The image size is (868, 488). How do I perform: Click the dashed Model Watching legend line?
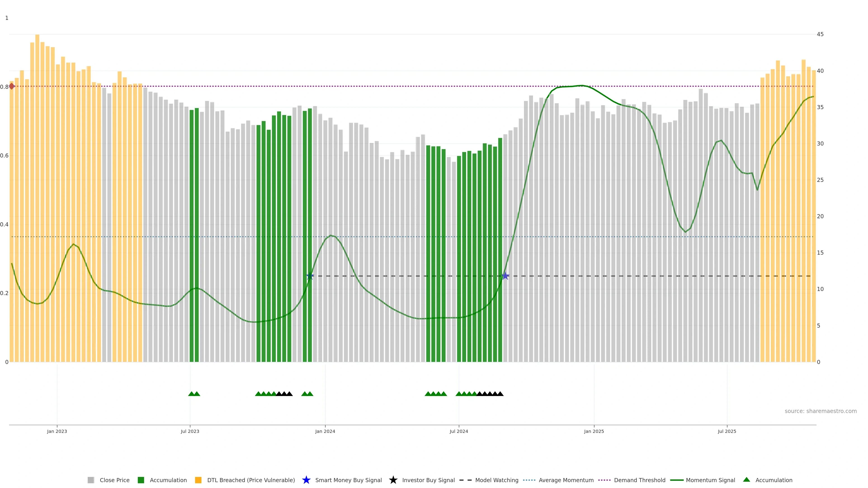tap(465, 480)
